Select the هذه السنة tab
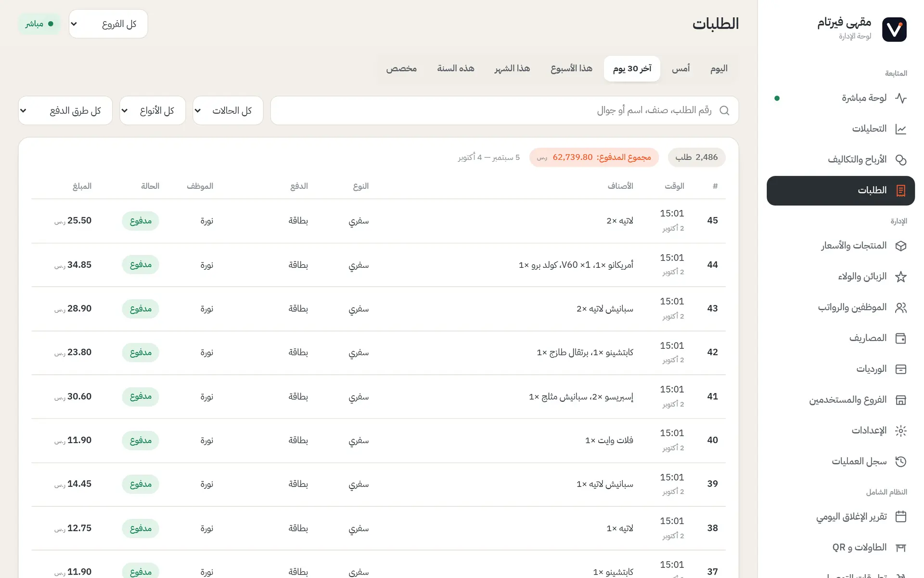 (456, 69)
